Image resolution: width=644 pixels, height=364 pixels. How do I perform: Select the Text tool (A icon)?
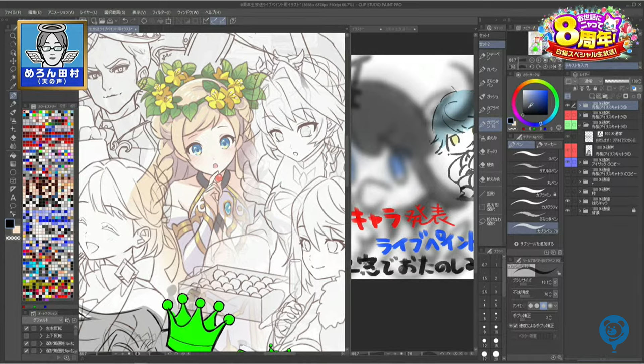[x=13, y=198]
